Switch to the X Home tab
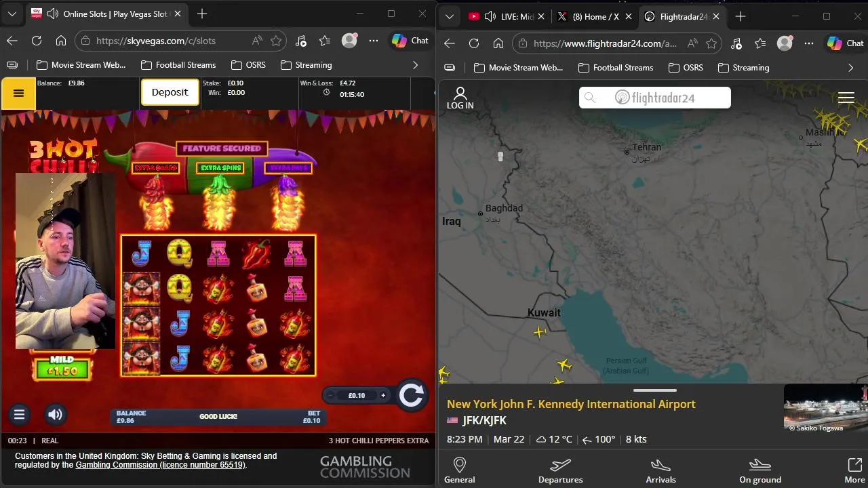 [x=595, y=16]
